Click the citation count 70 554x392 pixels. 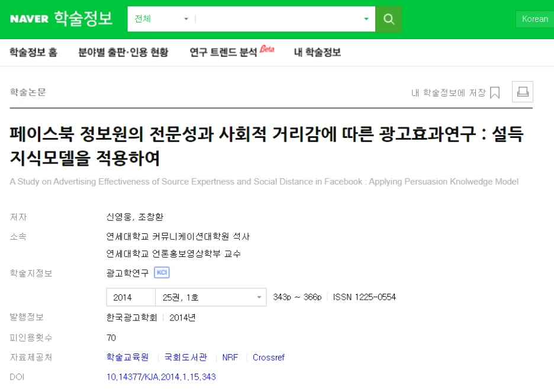point(111,338)
